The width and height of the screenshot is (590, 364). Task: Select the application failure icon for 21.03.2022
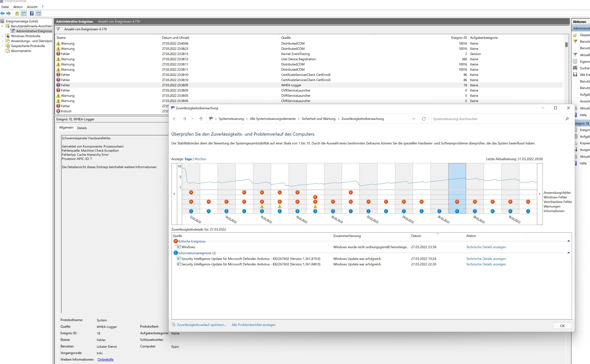(351, 192)
